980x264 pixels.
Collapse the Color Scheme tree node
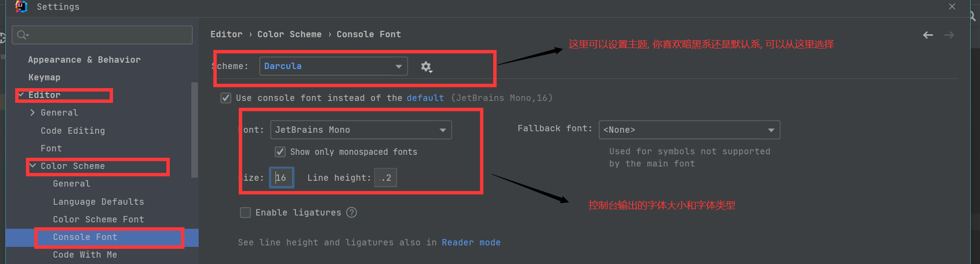[x=32, y=166]
